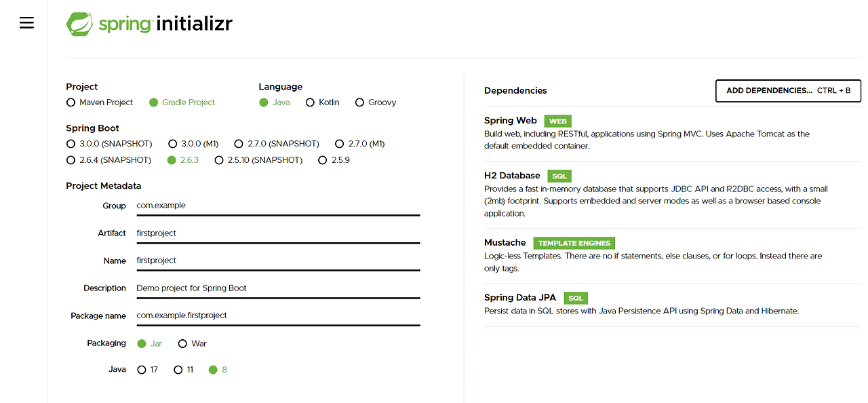
Task: Click the Spring Initializr logo
Action: click(x=149, y=23)
